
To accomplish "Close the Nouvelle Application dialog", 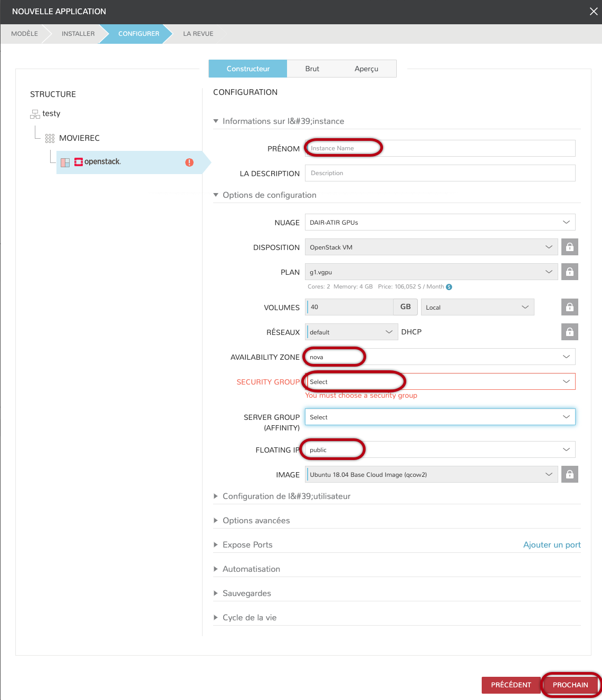I will coord(593,12).
